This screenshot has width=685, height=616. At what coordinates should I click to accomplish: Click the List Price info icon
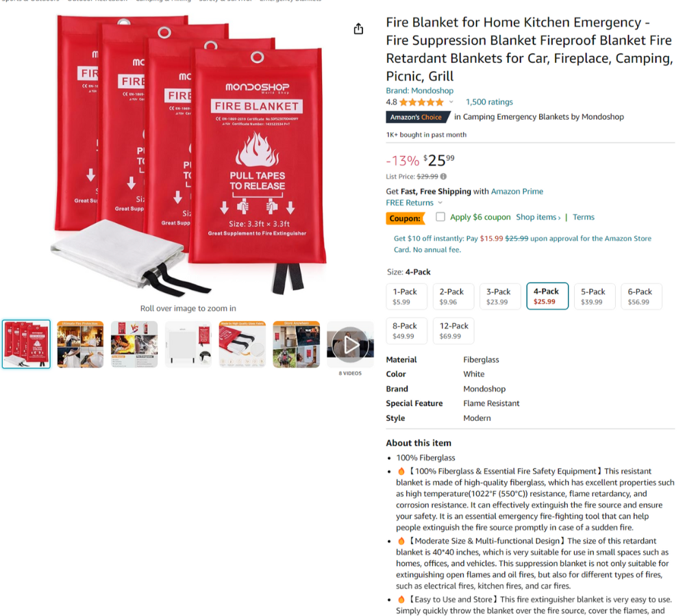coord(443,177)
